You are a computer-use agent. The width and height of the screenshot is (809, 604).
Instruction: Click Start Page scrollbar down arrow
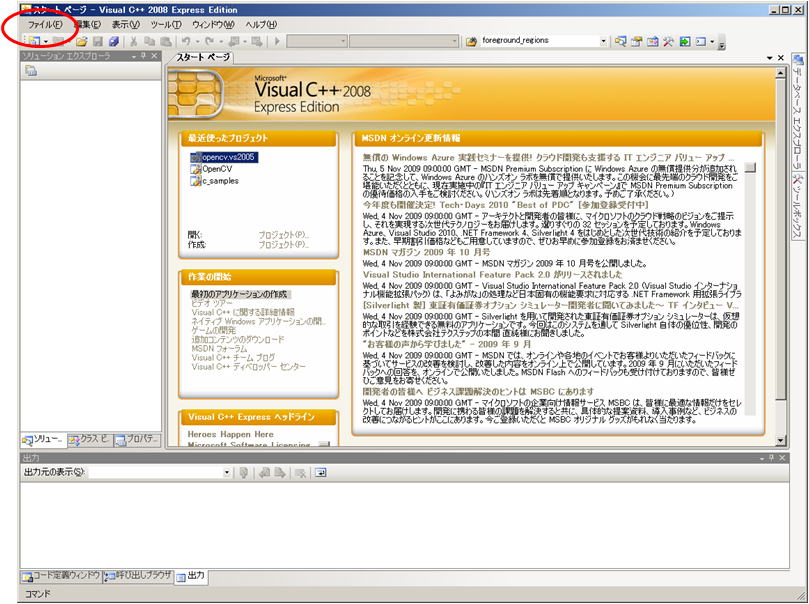pos(781,440)
